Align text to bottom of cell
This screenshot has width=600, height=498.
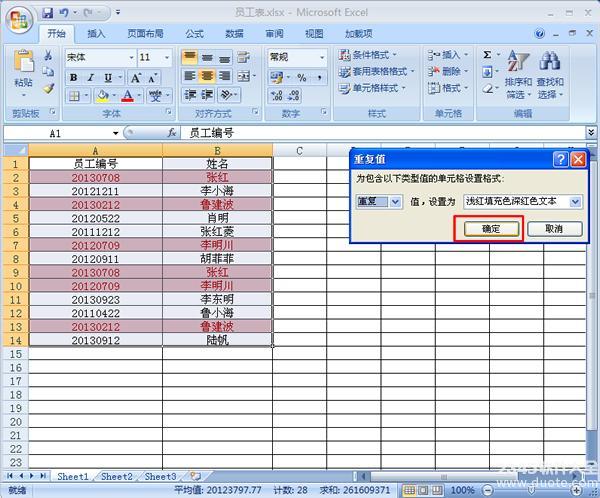point(225,57)
